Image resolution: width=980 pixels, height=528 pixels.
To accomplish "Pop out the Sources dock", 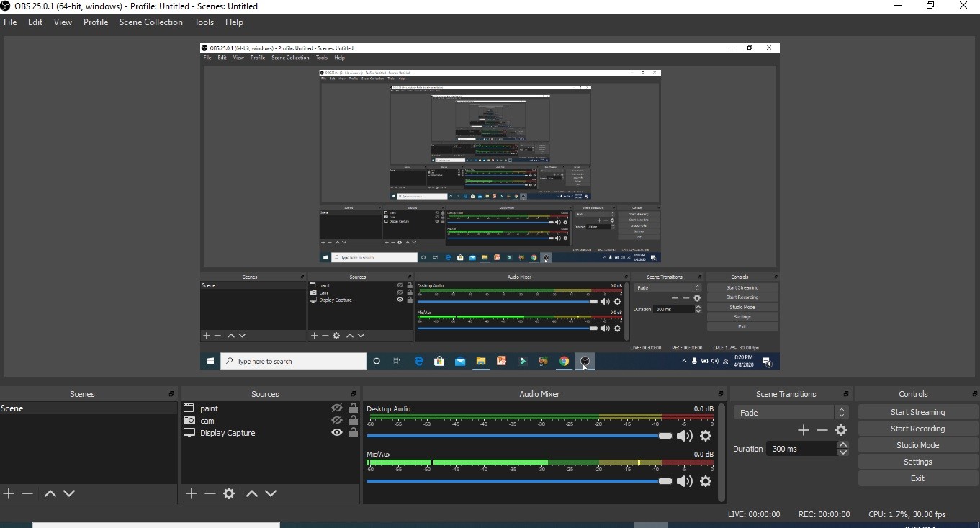I will click(x=354, y=394).
